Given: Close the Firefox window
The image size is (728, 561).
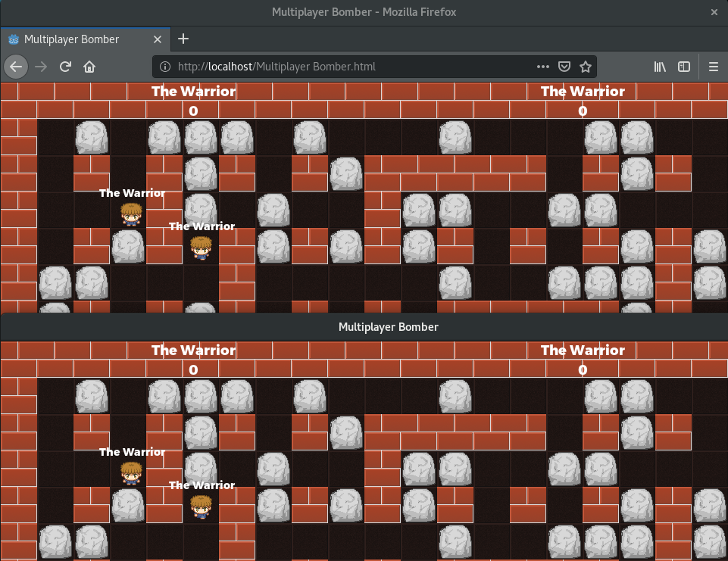Looking at the screenshot, I should point(714,12).
